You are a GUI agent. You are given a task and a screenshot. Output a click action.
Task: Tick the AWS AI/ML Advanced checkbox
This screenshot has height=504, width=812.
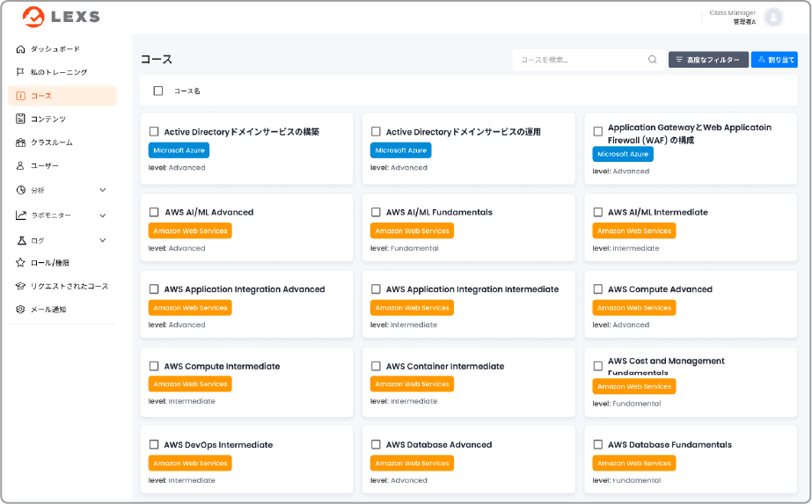coord(154,212)
